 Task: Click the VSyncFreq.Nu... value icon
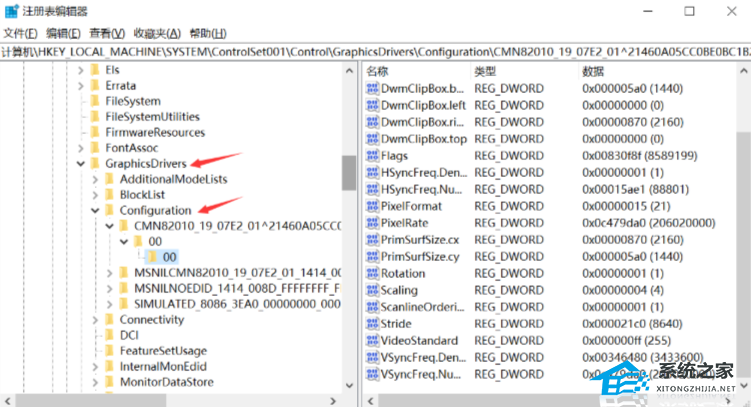pos(372,374)
